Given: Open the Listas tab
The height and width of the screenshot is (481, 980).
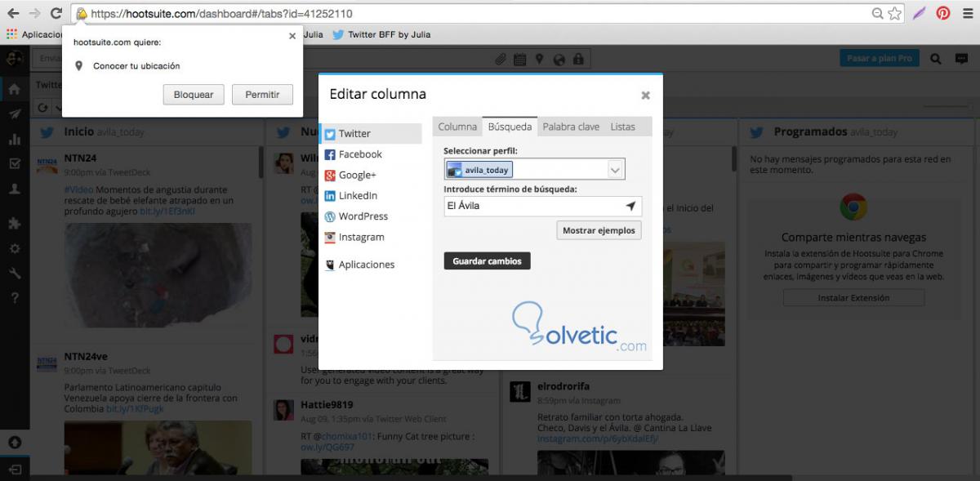Looking at the screenshot, I should coord(622,127).
